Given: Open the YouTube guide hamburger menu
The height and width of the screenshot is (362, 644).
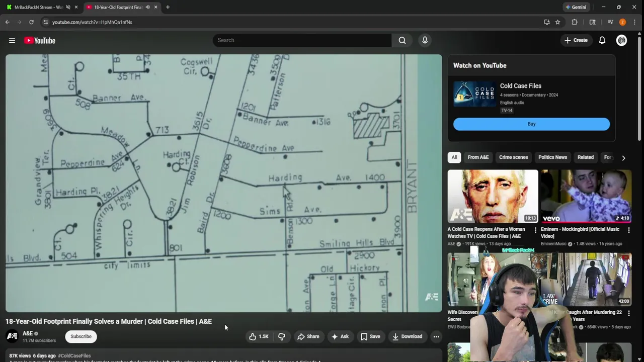Looking at the screenshot, I should (x=12, y=40).
